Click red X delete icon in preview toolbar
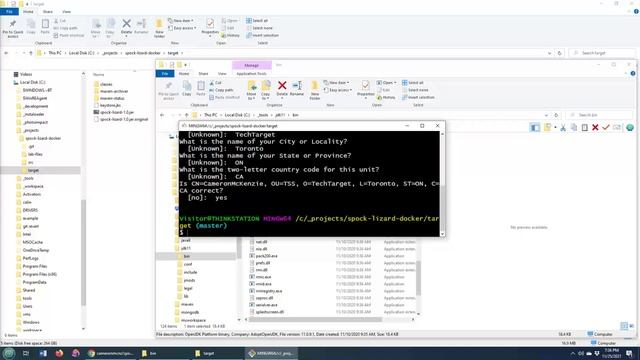640x360 pixels. tap(595, 128)
